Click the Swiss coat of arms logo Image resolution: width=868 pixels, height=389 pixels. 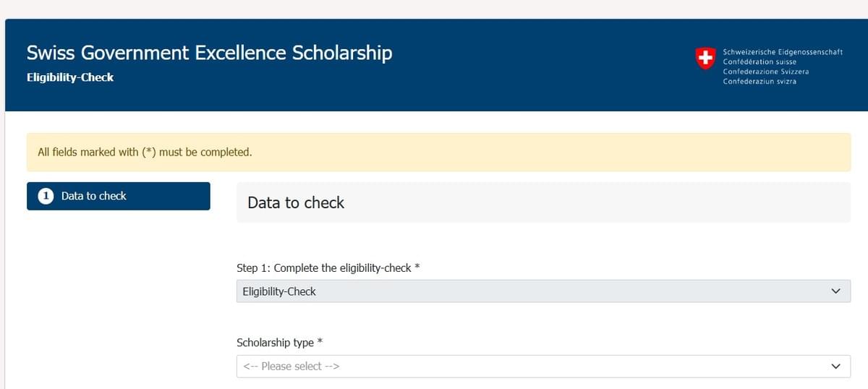point(705,59)
